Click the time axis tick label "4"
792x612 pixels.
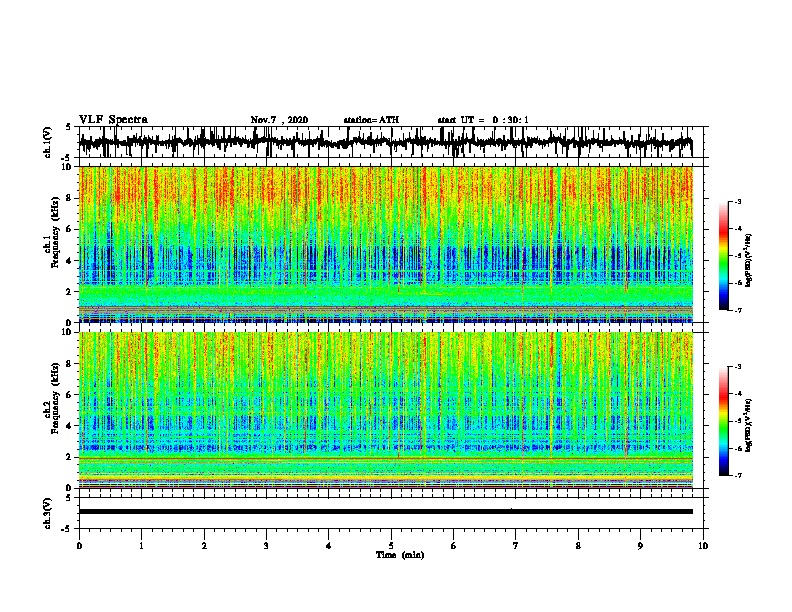coord(329,545)
